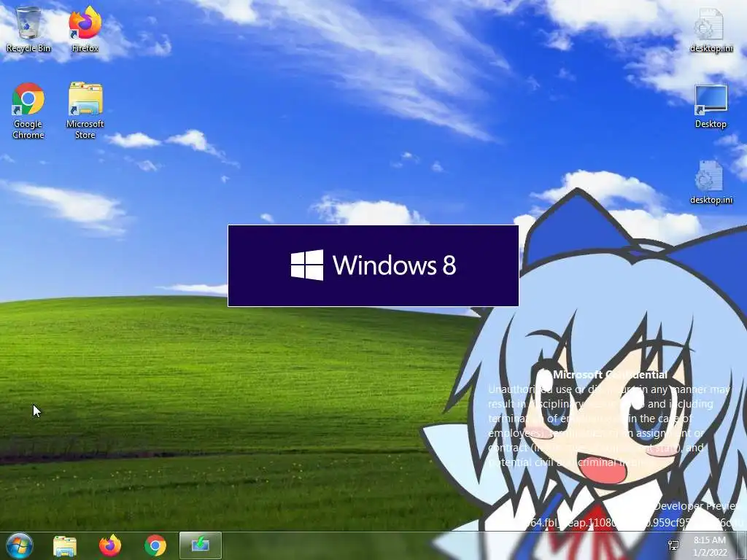Open the Recycle Bin desktop icon
This screenshot has height=560, width=747.
28,29
